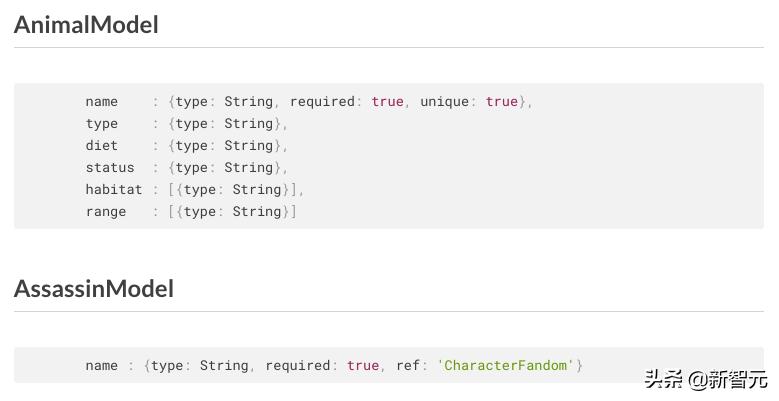
Task: Click 'String' in the diet row
Action: 248,146
